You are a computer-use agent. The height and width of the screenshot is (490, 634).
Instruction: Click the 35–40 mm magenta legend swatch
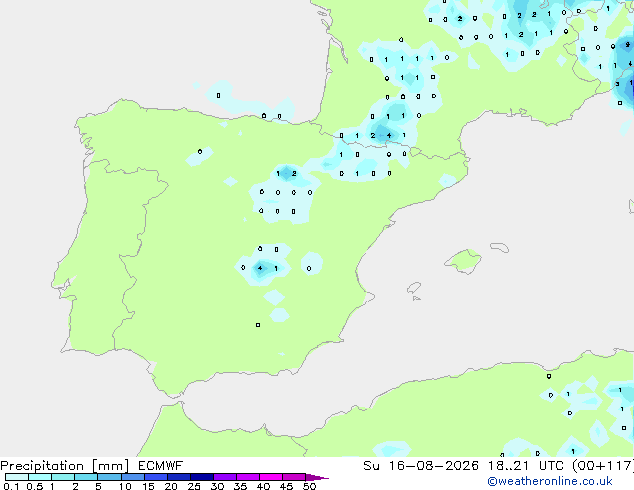247,477
